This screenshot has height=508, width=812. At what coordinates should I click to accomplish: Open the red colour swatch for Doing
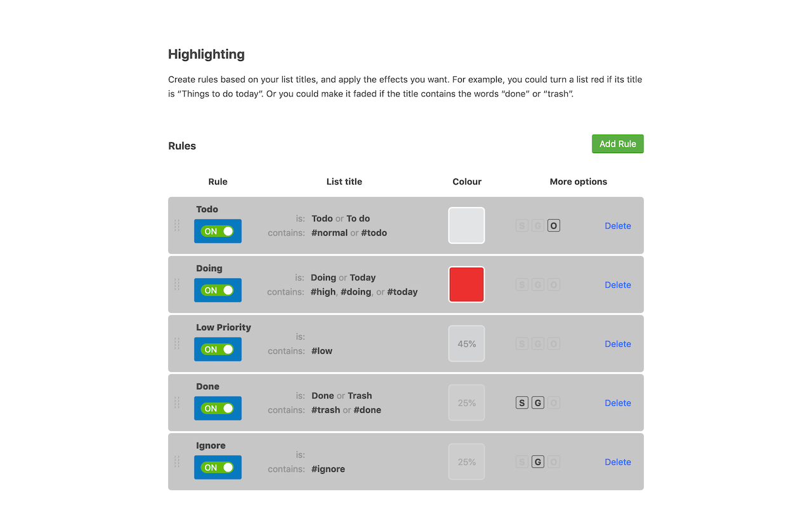pyautogui.click(x=466, y=284)
